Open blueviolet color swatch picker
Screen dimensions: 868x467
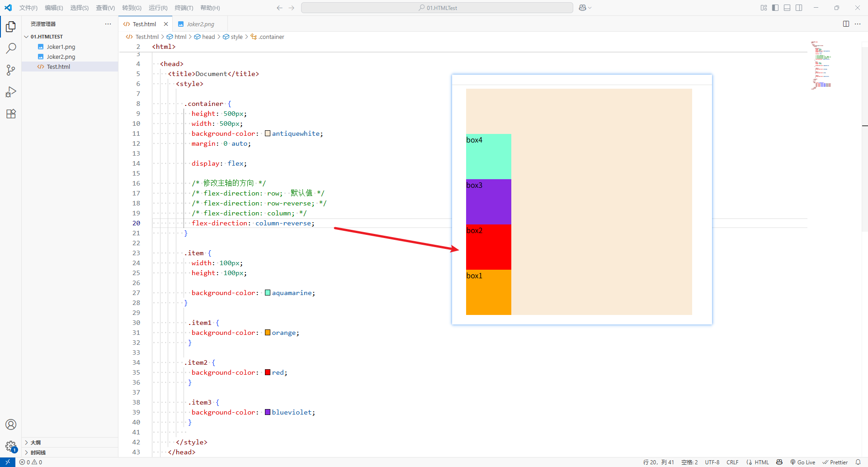click(268, 412)
